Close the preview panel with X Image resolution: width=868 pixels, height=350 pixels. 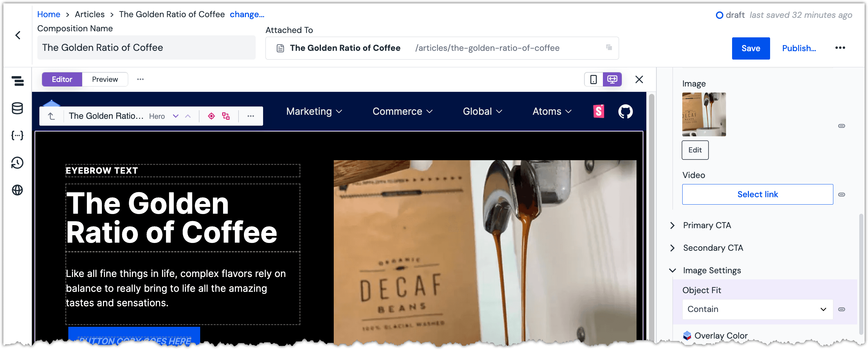639,79
